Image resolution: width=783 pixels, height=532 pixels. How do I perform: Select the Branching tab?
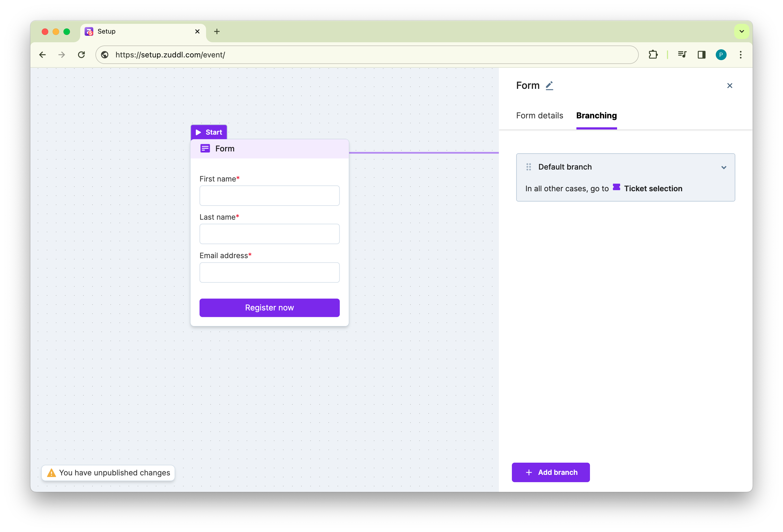(x=596, y=115)
